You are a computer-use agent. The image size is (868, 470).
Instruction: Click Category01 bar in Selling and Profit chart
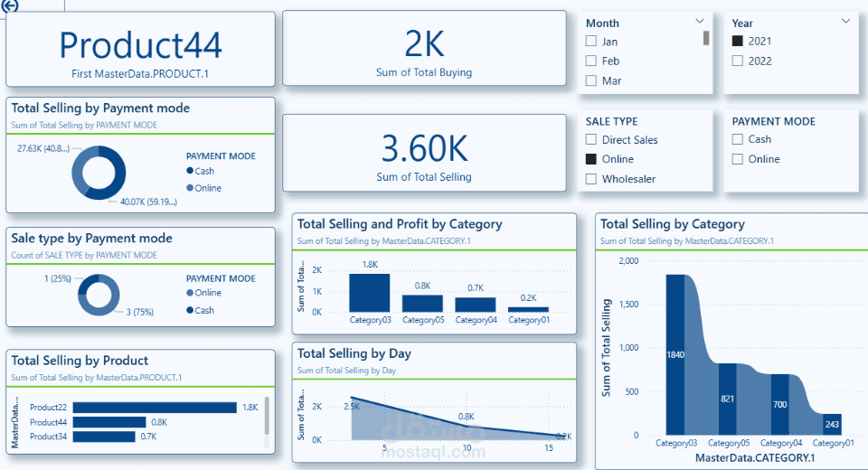pyautogui.click(x=528, y=310)
